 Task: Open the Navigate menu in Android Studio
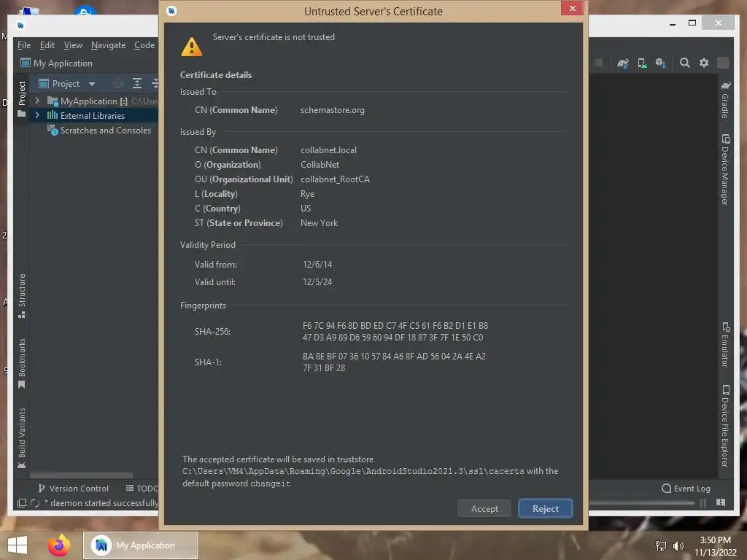(x=108, y=45)
